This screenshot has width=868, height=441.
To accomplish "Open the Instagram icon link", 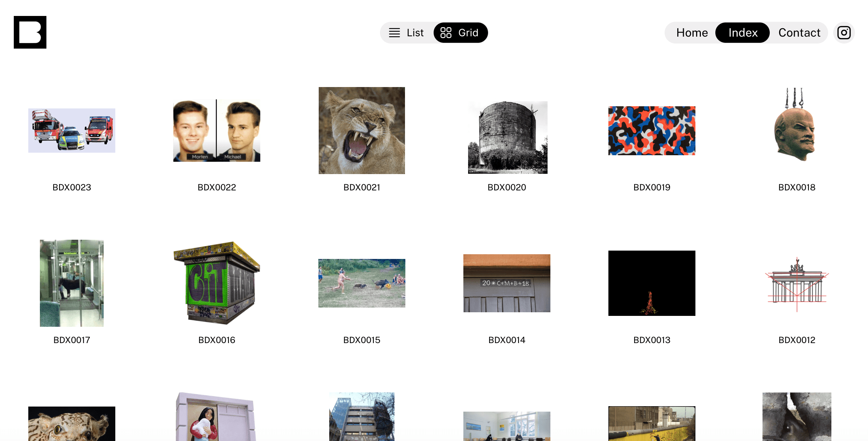I will [x=844, y=33].
